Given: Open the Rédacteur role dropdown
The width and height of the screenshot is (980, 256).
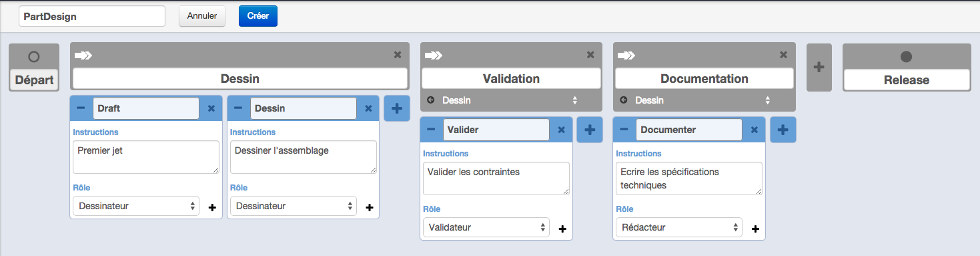Looking at the screenshot, I should click(678, 227).
